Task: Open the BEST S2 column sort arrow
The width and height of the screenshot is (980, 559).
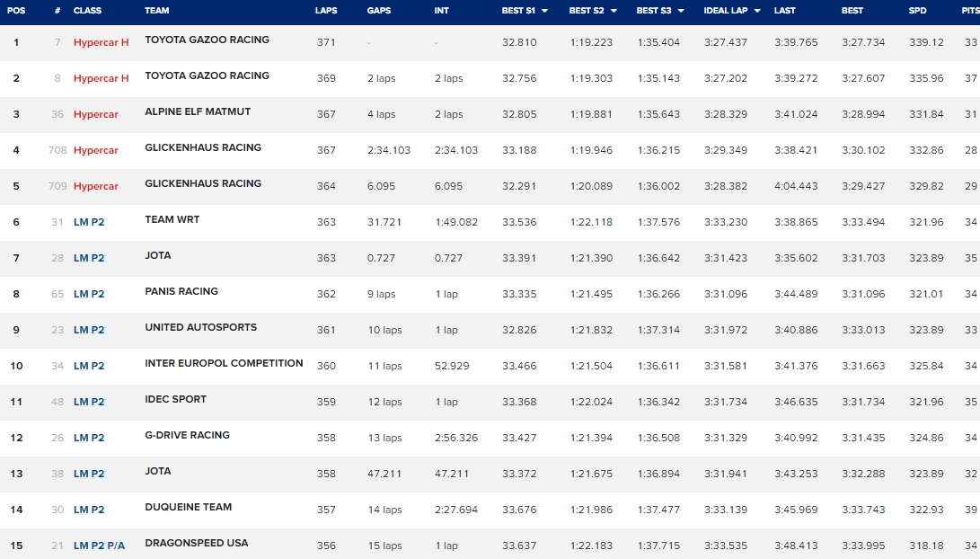Action: pyautogui.click(x=614, y=12)
